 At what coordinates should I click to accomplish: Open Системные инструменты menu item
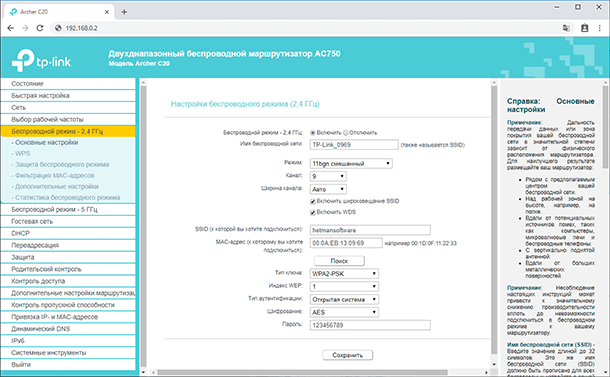pos(68,353)
